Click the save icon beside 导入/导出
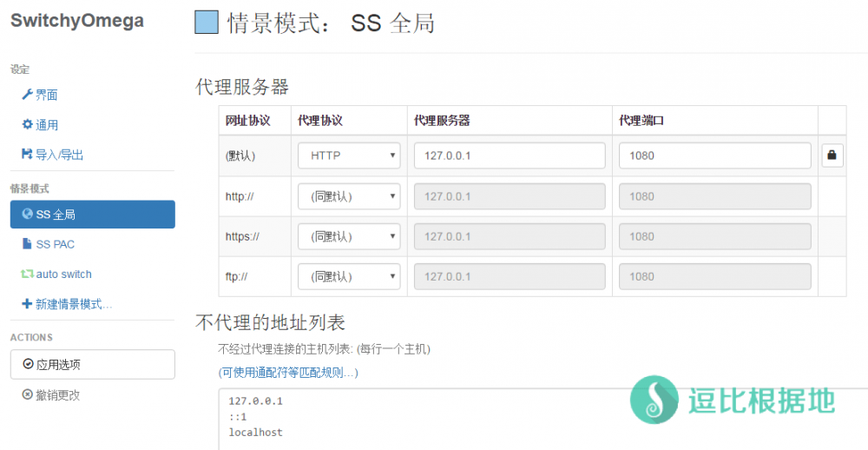This screenshot has height=450, width=868. click(27, 154)
